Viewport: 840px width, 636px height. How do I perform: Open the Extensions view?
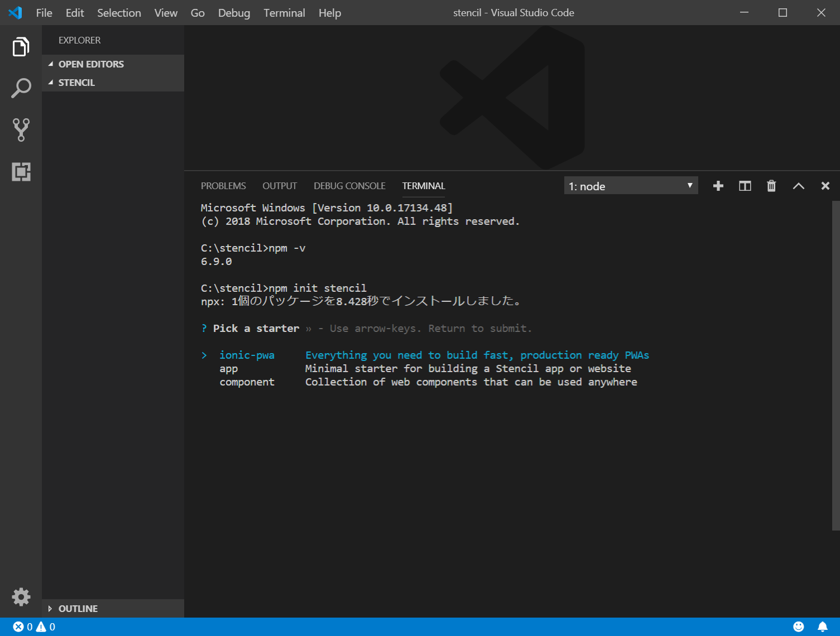pos(21,171)
